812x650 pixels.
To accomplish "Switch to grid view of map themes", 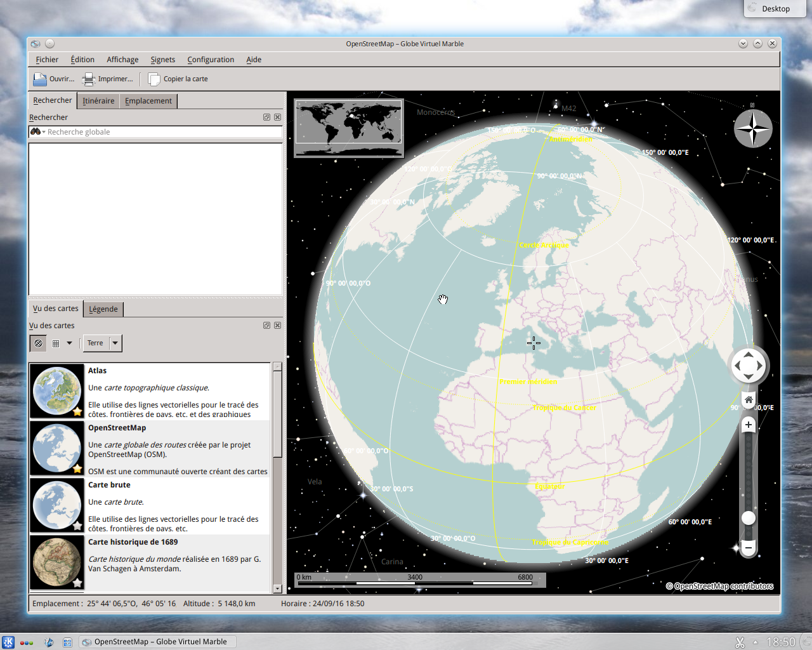I will 56,343.
